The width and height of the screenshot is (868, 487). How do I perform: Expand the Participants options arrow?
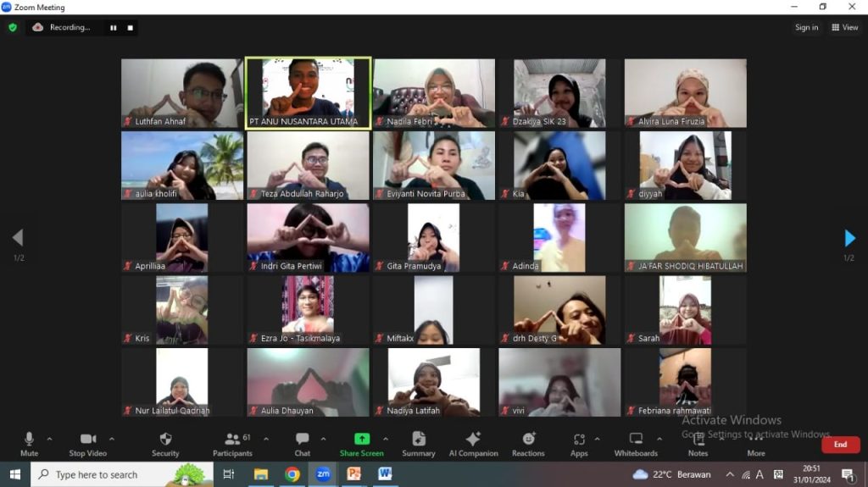pos(266,439)
